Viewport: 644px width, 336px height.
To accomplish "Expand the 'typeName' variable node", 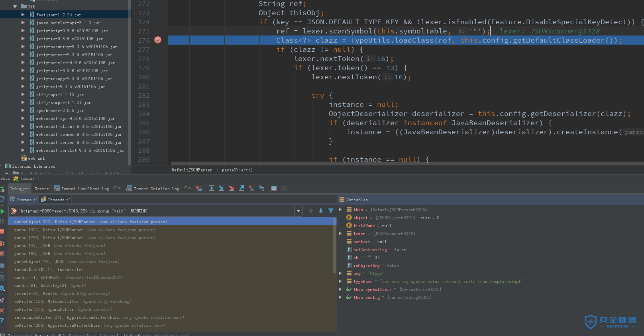I will click(x=340, y=281).
